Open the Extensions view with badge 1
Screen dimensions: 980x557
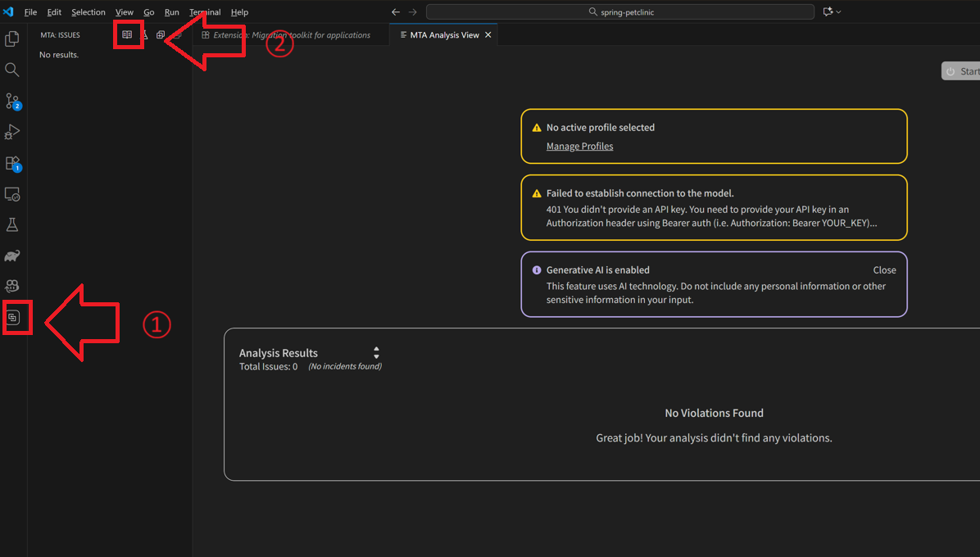point(11,163)
